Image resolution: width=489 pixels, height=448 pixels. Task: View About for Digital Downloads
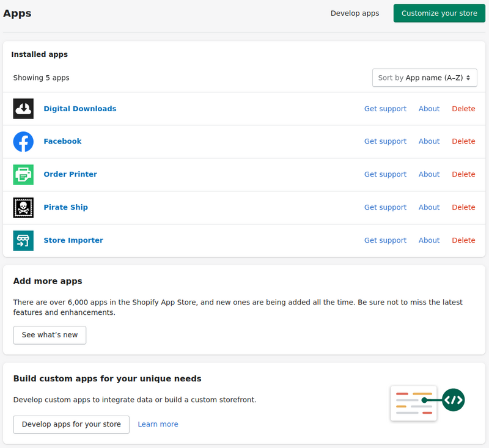tap(429, 109)
